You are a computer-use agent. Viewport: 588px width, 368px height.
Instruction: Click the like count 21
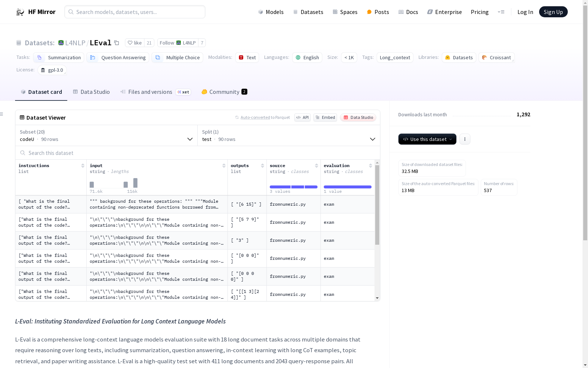[149, 43]
